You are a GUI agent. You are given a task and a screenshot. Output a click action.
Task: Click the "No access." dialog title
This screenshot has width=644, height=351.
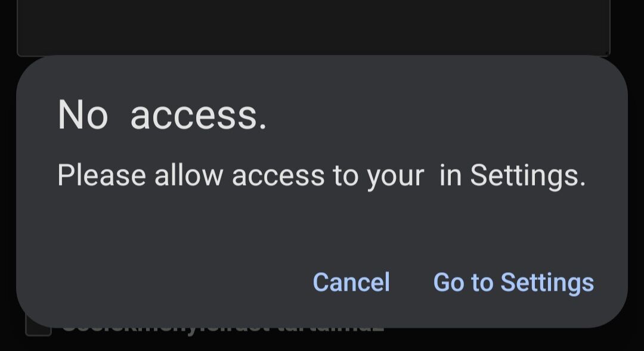pos(162,115)
